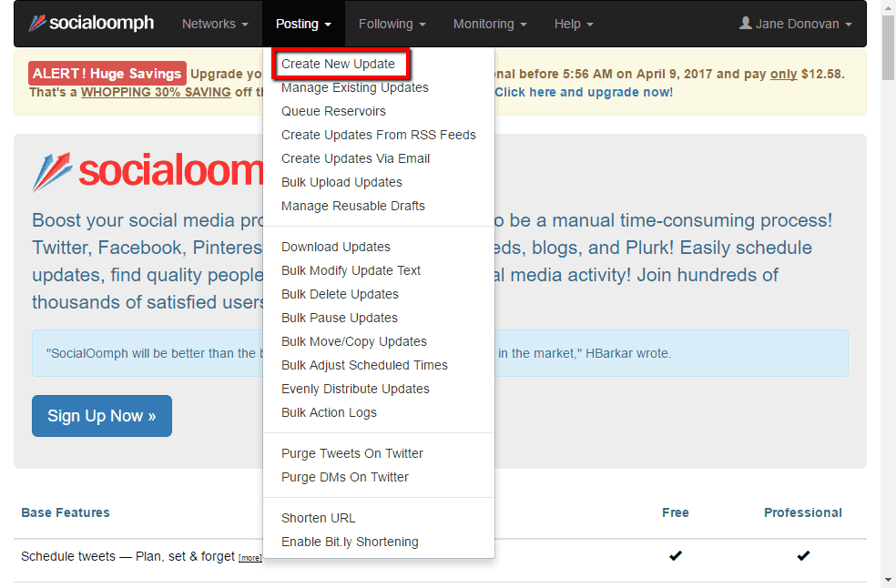Click the page vertical scrollbar thumb
Viewport: 896px width, 588px height.
(x=889, y=48)
